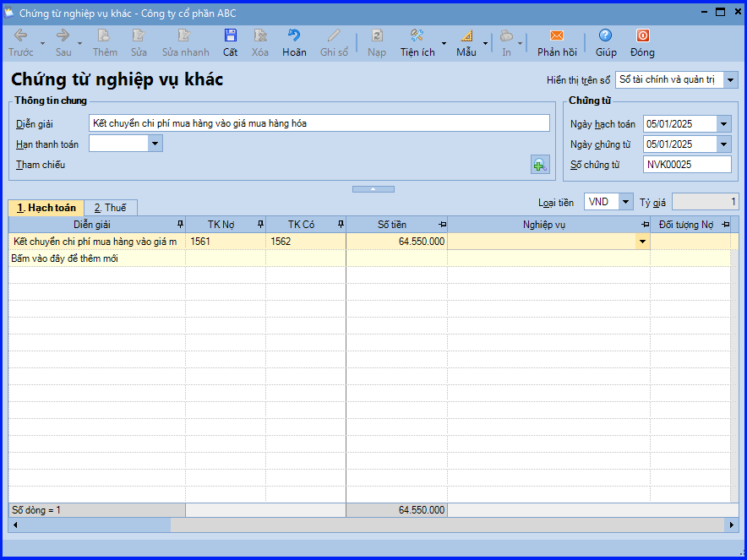Viewport: 747px width, 560px height.
Task: Toggle pin on TK Nợ column
Action: (260, 225)
